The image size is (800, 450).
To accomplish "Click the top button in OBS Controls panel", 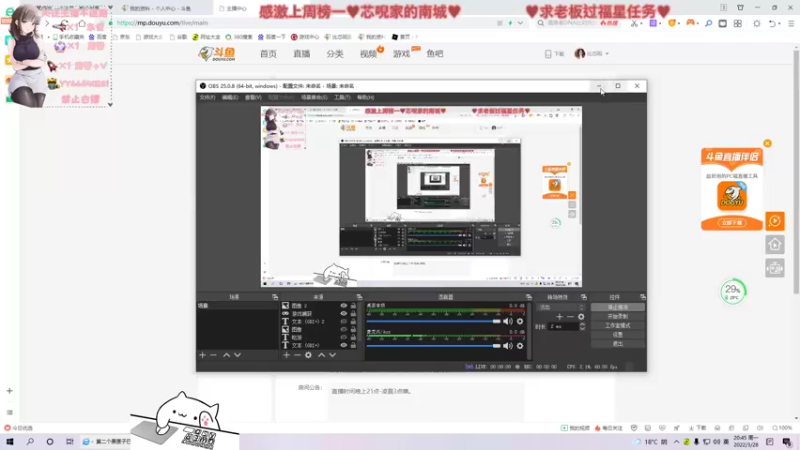I will 618,307.
